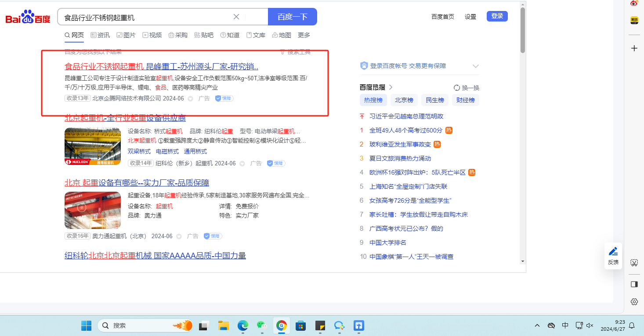Toggle the sidebar panel layout icon

pyautogui.click(x=634, y=284)
